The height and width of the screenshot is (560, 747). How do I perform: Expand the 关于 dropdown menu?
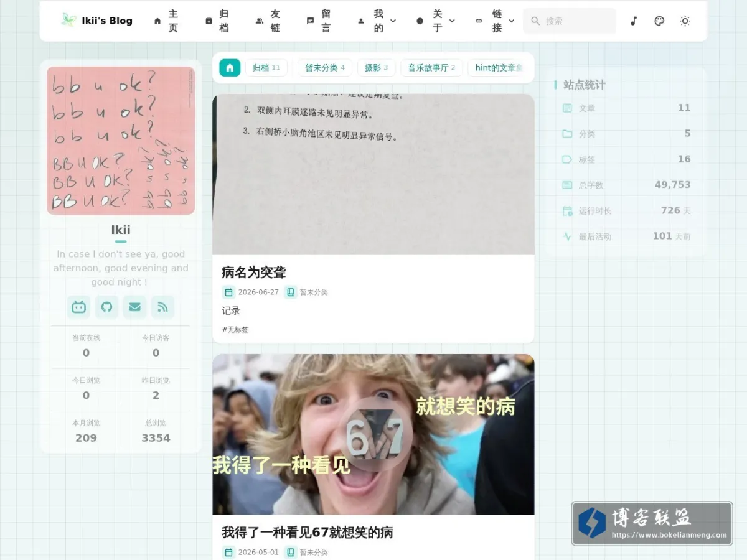tap(435, 21)
